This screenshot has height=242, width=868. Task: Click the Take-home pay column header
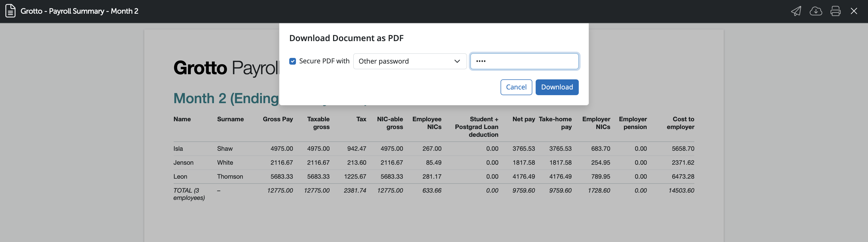(x=555, y=123)
